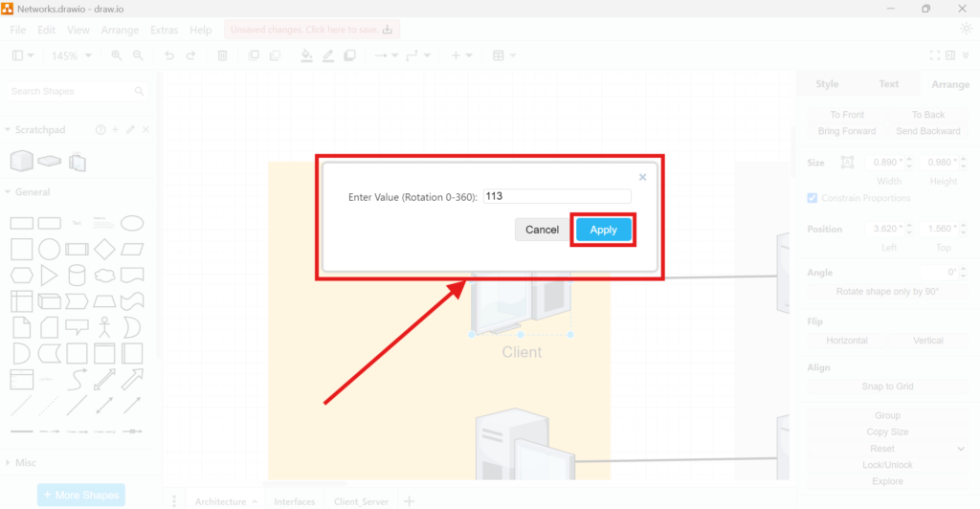Viewport: 980px width, 509px height.
Task: Click Rotate shape only by 90°
Action: tap(887, 292)
